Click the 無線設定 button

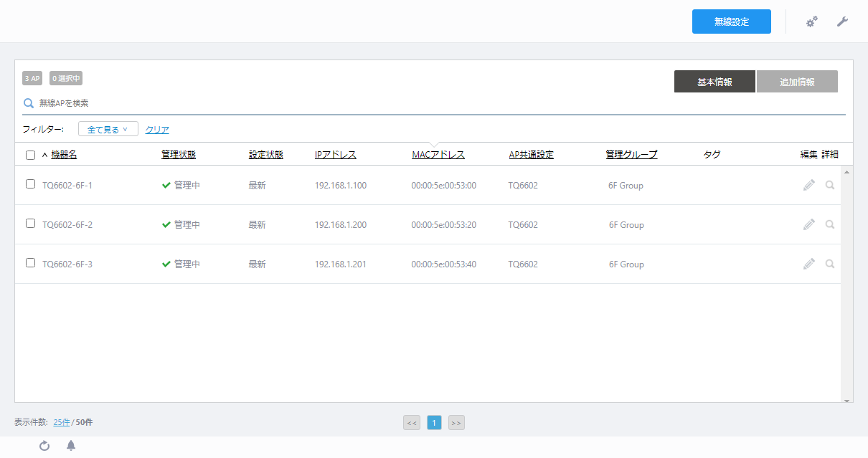click(731, 22)
